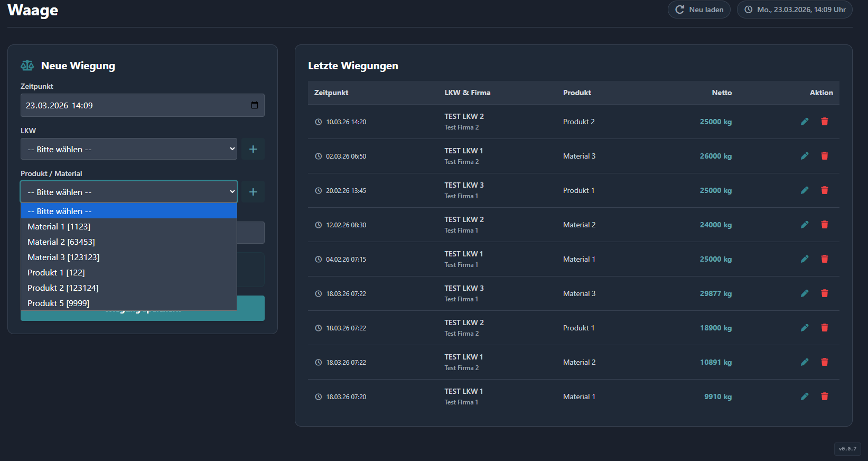The image size is (868, 461).
Task: Pick Produkt 1 [122] from dropdown list
Action: pos(56,272)
